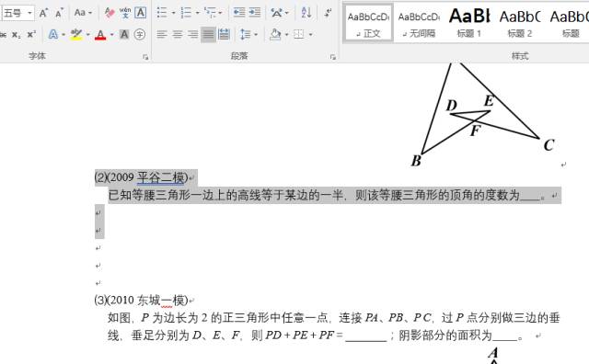Open the Font dialog launcher
Image resolution: width=589 pixels, height=364 pixels.
pyautogui.click(x=145, y=57)
